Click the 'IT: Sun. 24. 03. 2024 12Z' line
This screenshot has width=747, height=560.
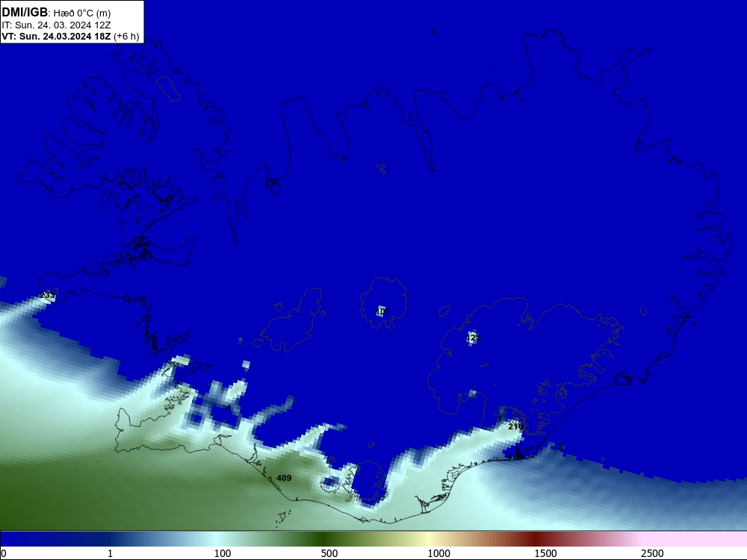tap(56, 25)
